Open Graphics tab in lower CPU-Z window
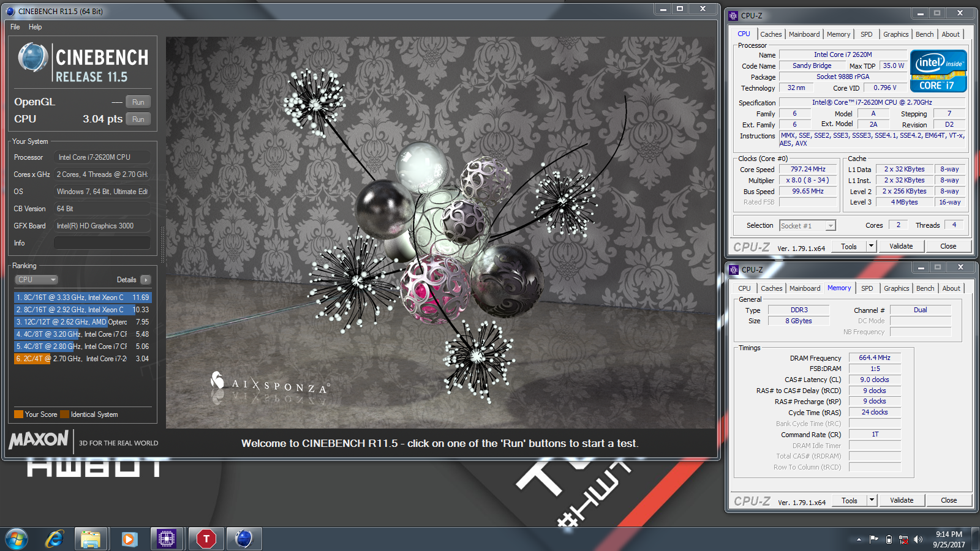 click(x=897, y=288)
